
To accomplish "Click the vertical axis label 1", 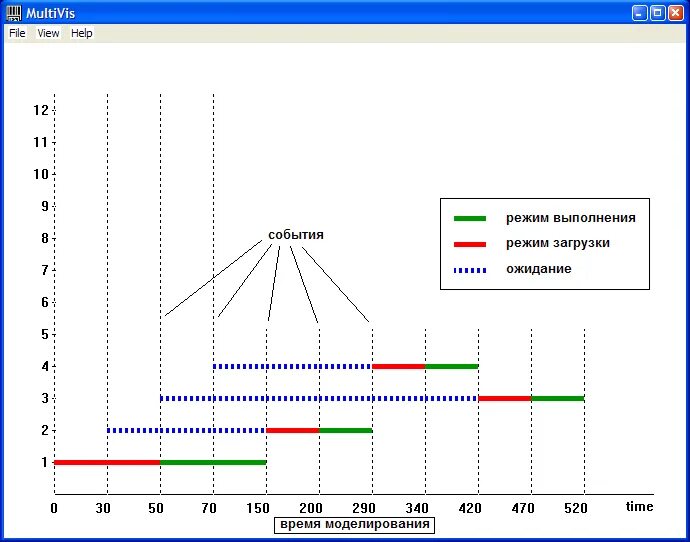I will tap(44, 462).
